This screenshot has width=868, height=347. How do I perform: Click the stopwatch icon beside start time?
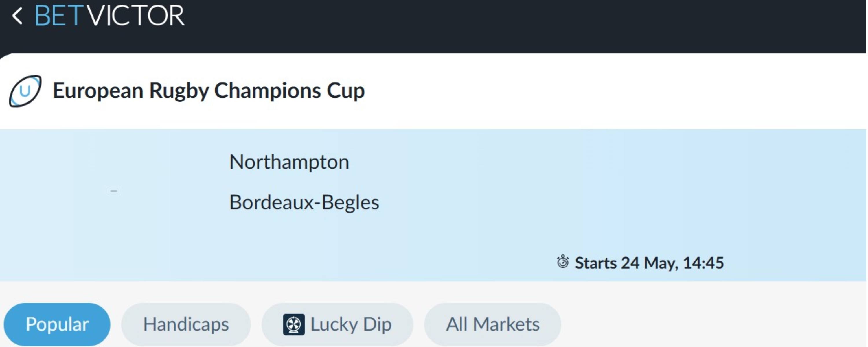563,262
